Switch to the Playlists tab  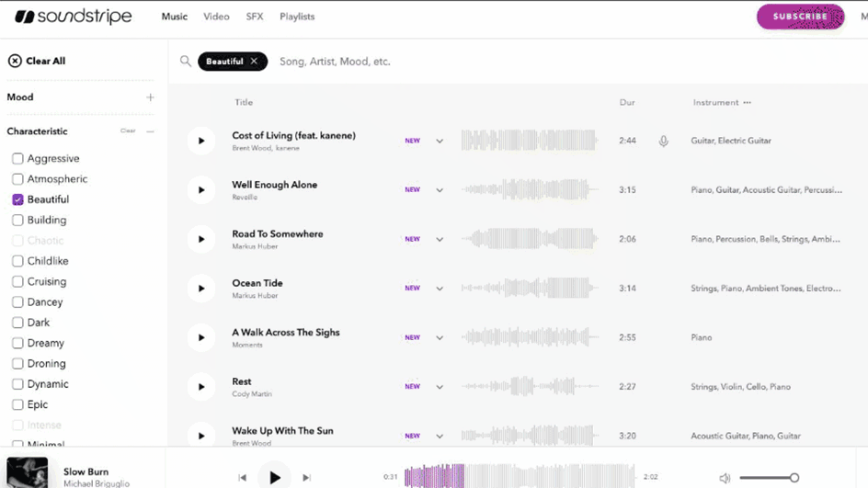pyautogui.click(x=297, y=17)
